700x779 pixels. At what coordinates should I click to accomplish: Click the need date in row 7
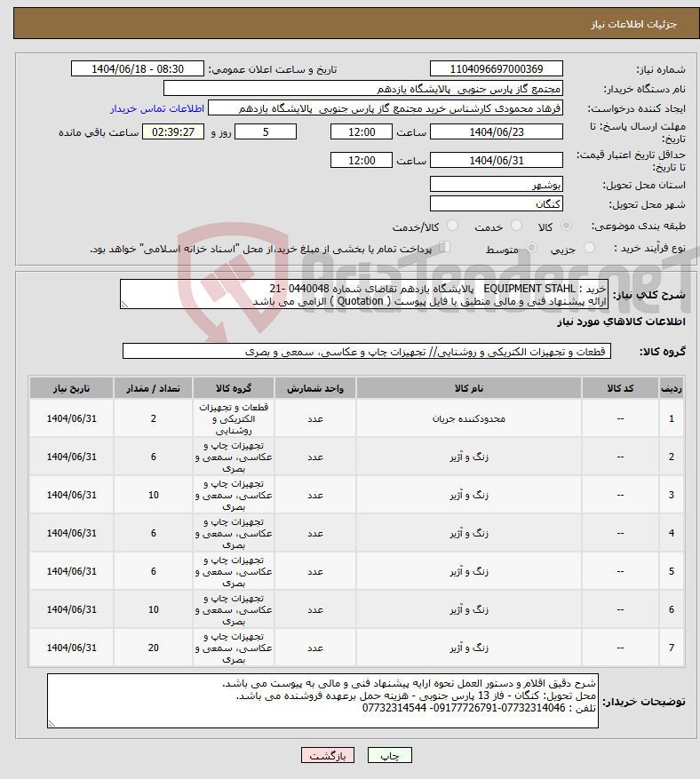72,648
